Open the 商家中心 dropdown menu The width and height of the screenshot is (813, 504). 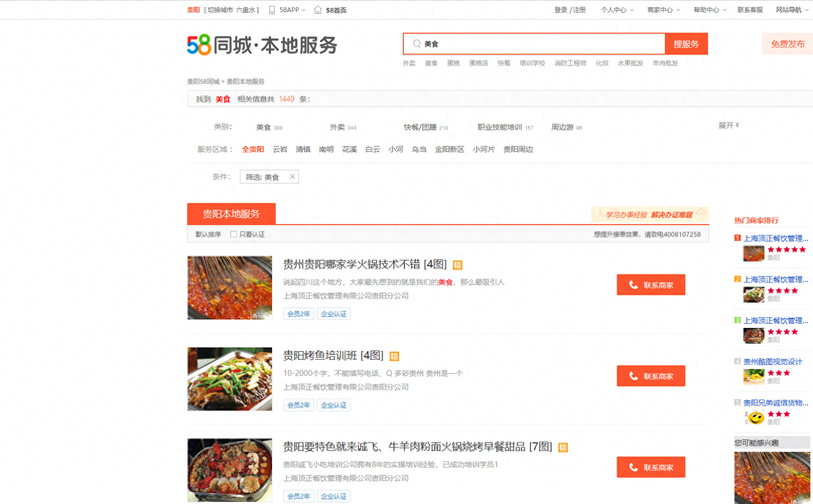[x=663, y=10]
